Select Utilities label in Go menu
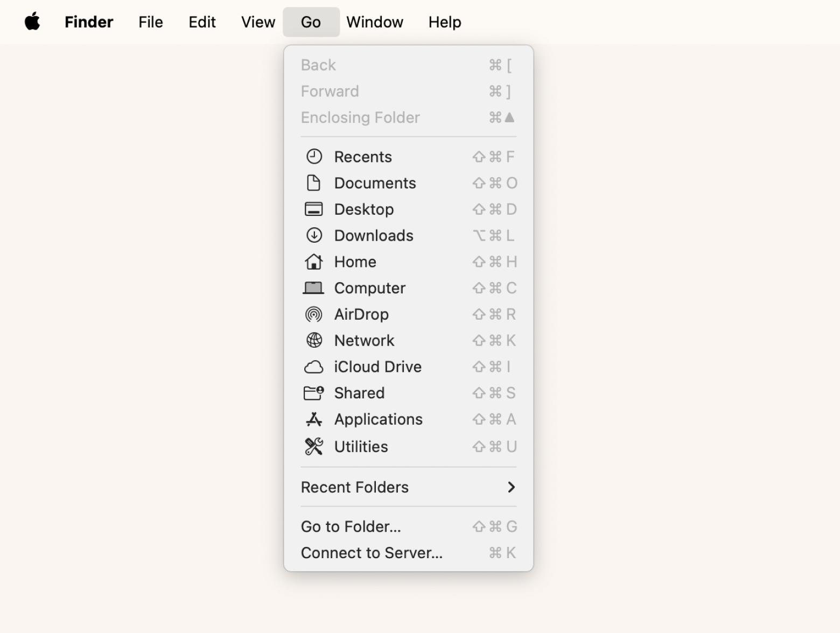 pyautogui.click(x=361, y=446)
